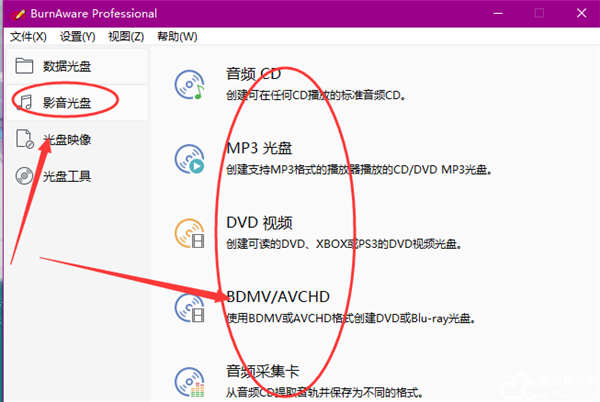Viewport: 600px width, 402px height.
Task: Click the folder icon beside 数据光盘
Action: [x=24, y=65]
